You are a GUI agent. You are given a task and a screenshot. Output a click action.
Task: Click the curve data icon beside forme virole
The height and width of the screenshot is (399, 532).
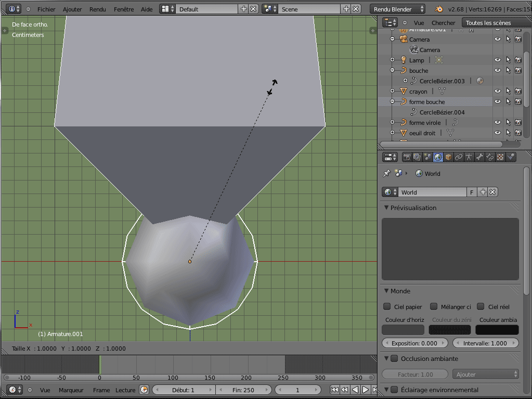point(456,122)
